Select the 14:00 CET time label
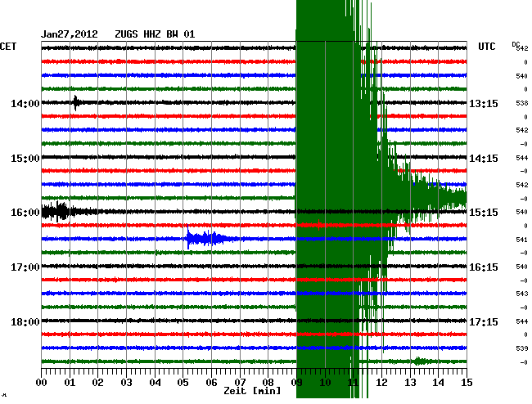The height and width of the screenshot is (404, 532). [25, 103]
